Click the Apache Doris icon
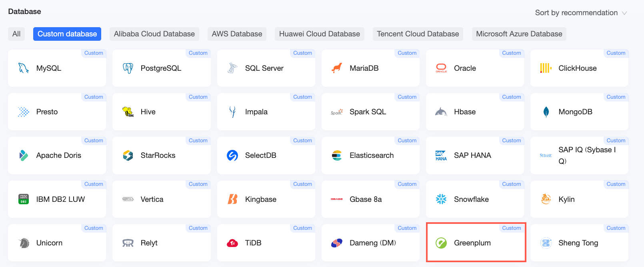This screenshot has width=644, height=267. (x=24, y=155)
